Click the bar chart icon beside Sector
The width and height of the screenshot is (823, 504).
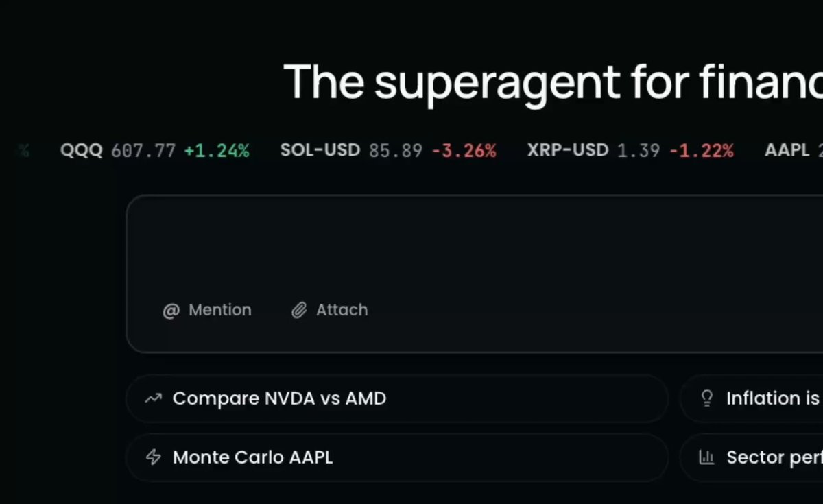coord(706,457)
